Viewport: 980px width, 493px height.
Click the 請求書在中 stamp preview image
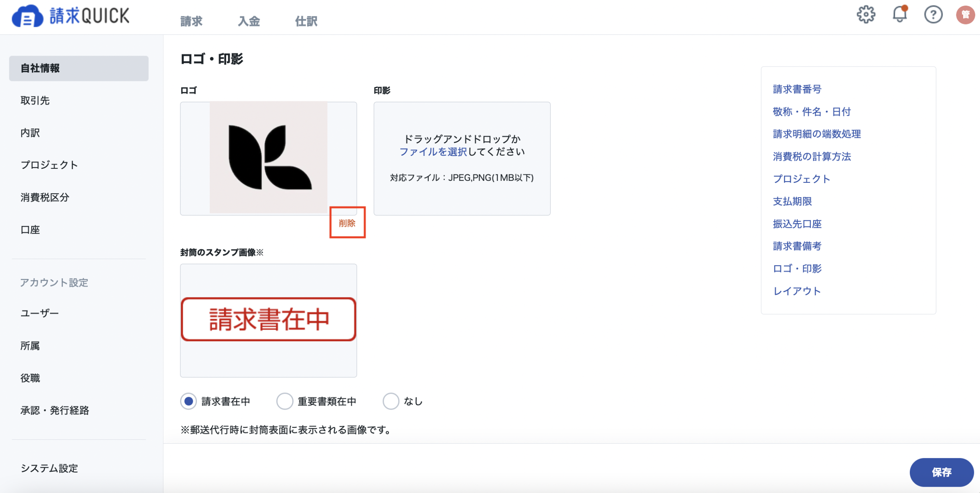tap(268, 319)
